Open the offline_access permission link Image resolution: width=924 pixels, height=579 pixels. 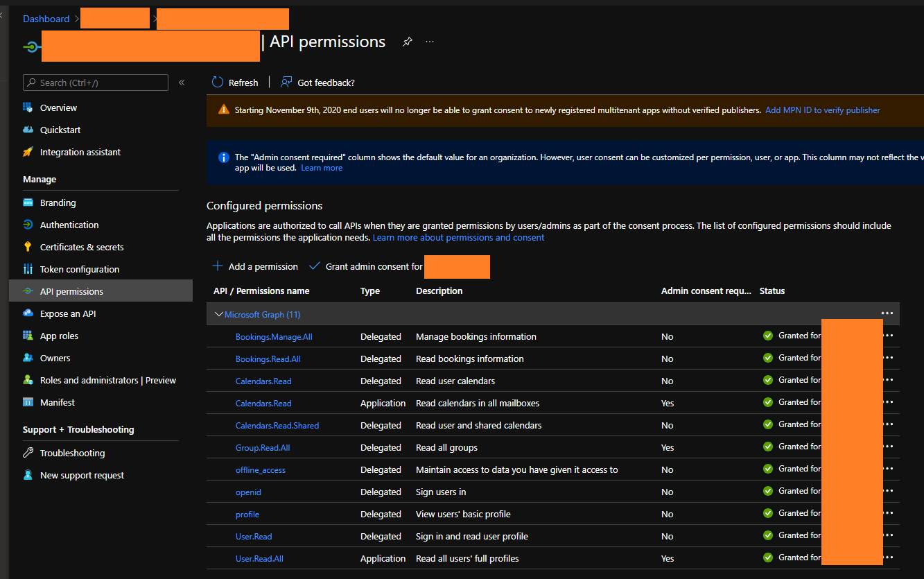(x=261, y=469)
